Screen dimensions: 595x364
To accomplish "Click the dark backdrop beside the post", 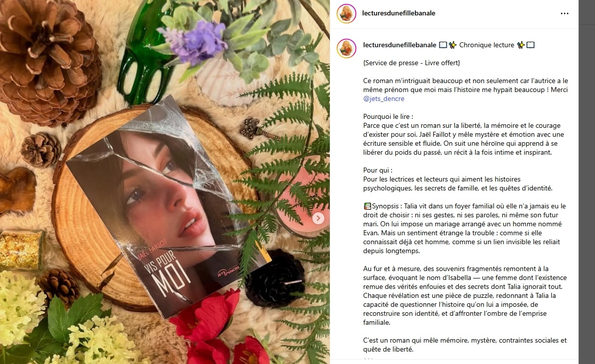I will (587, 182).
